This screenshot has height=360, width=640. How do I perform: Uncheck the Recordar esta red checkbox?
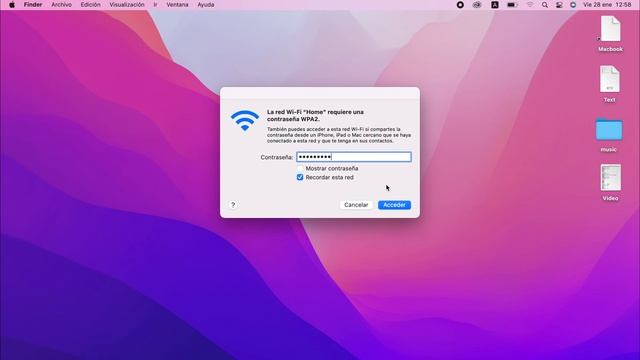pos(300,177)
